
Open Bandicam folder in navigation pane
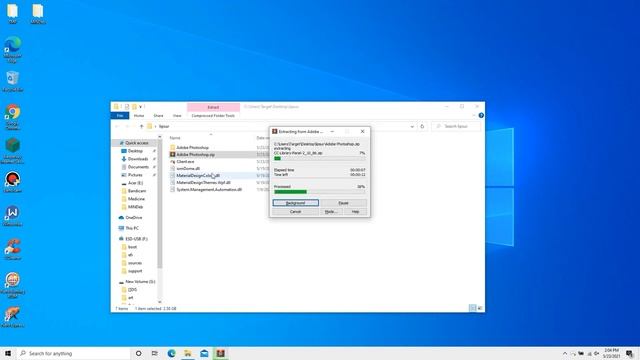pos(137,191)
